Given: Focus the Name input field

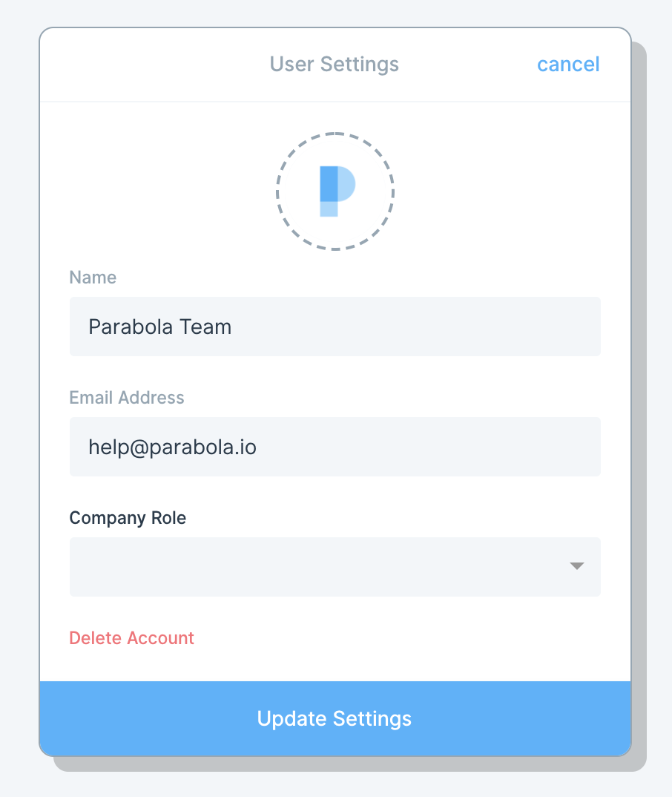Looking at the screenshot, I should pyautogui.click(x=335, y=327).
